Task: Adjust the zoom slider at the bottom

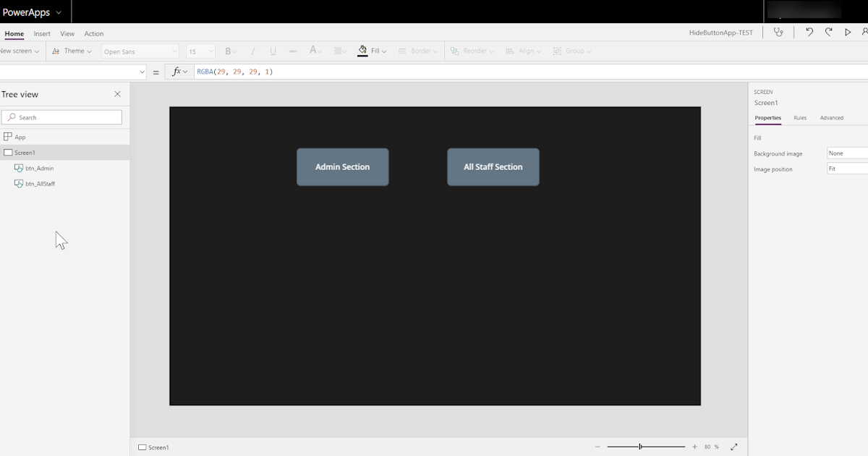Action: pyautogui.click(x=640, y=447)
